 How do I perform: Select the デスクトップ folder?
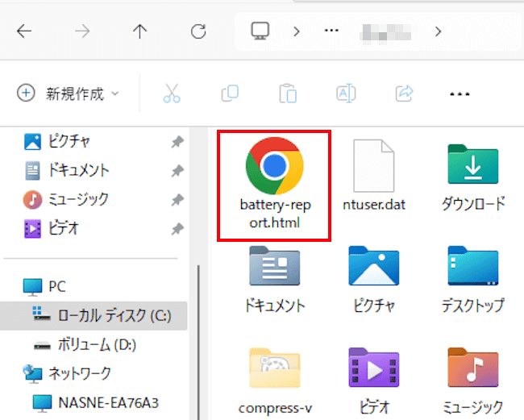pyautogui.click(x=473, y=280)
